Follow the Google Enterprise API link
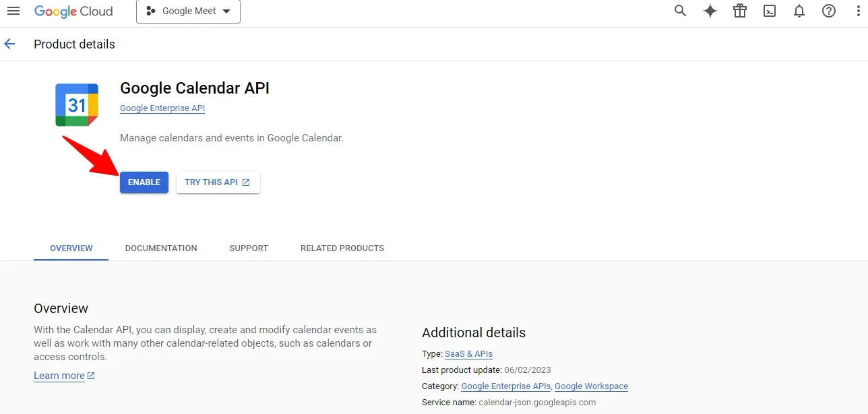Image resolution: width=868 pixels, height=414 pixels. 162,108
